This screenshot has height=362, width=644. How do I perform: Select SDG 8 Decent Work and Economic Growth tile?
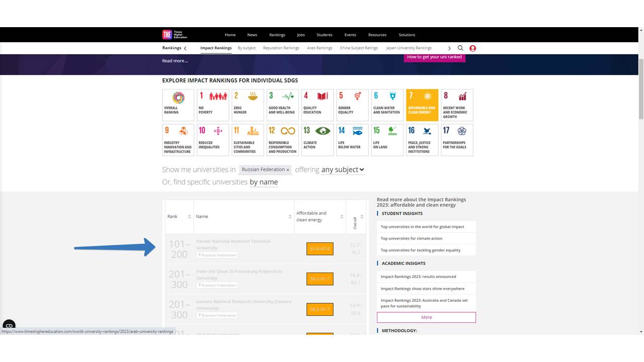point(457,105)
